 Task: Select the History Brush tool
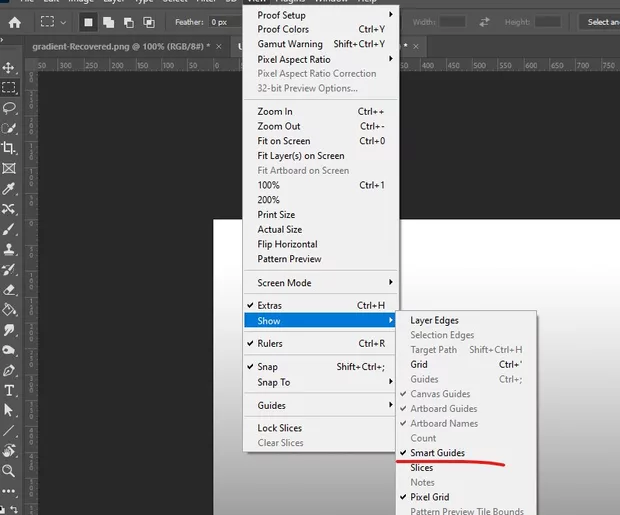click(x=9, y=270)
